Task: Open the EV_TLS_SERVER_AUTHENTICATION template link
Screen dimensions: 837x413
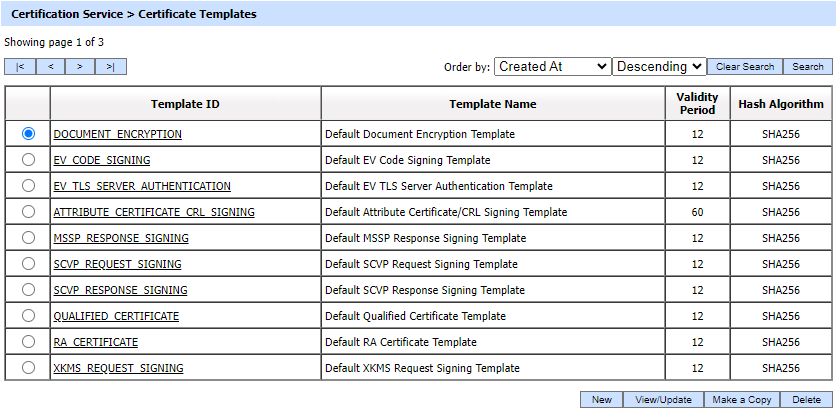Action: click(142, 186)
